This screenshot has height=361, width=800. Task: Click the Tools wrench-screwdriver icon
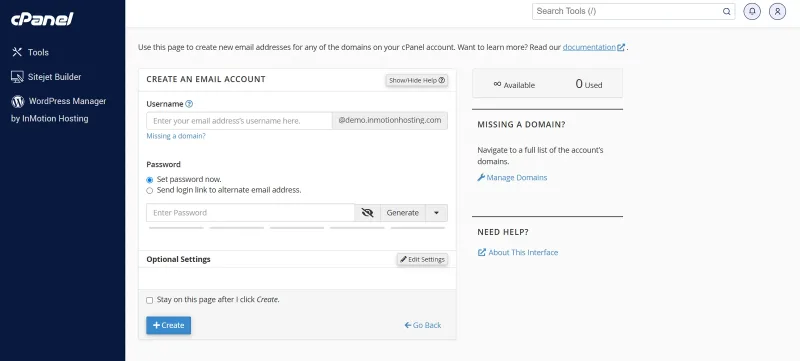pyautogui.click(x=17, y=52)
